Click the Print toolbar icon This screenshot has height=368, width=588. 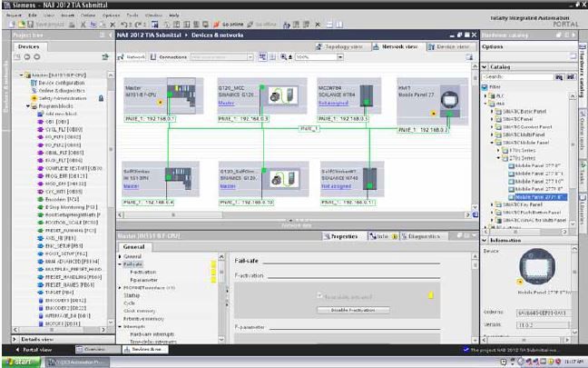[72, 25]
